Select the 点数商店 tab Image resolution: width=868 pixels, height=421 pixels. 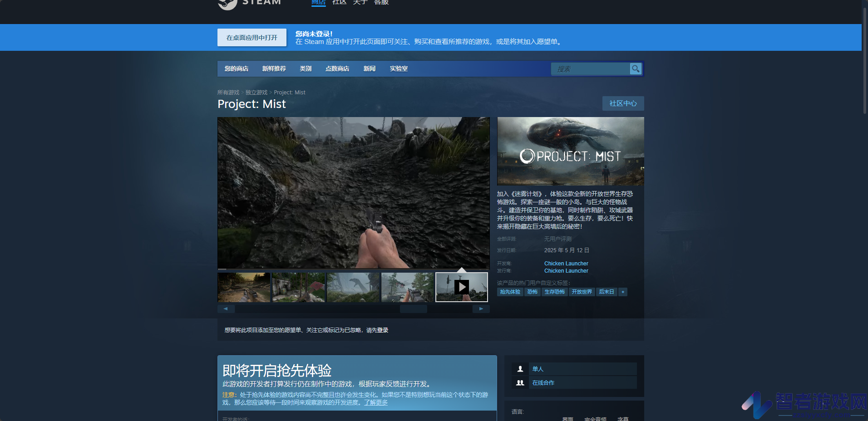point(337,69)
